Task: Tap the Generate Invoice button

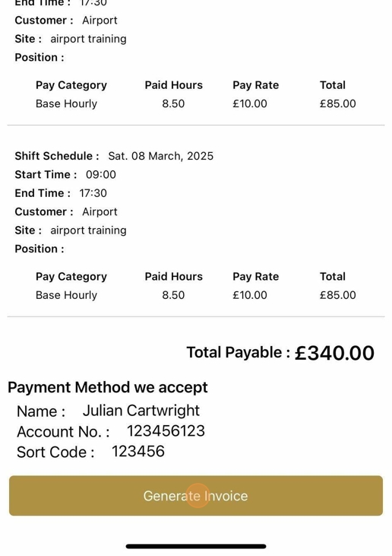Action: (196, 495)
